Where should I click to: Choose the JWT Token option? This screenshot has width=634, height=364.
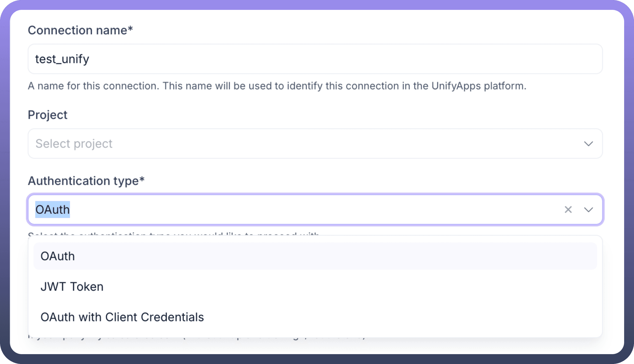(72, 287)
